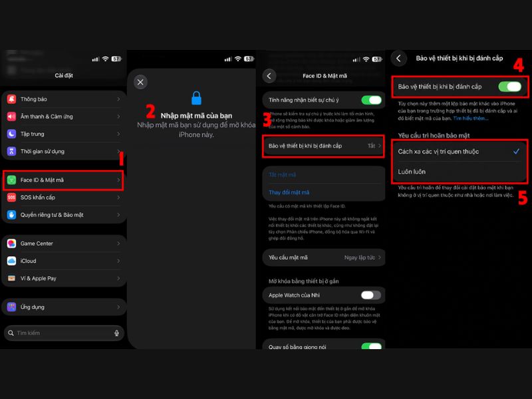Tap the Âm thanh & Cảm ứng icon
This screenshot has width=532, height=399.
[x=11, y=116]
